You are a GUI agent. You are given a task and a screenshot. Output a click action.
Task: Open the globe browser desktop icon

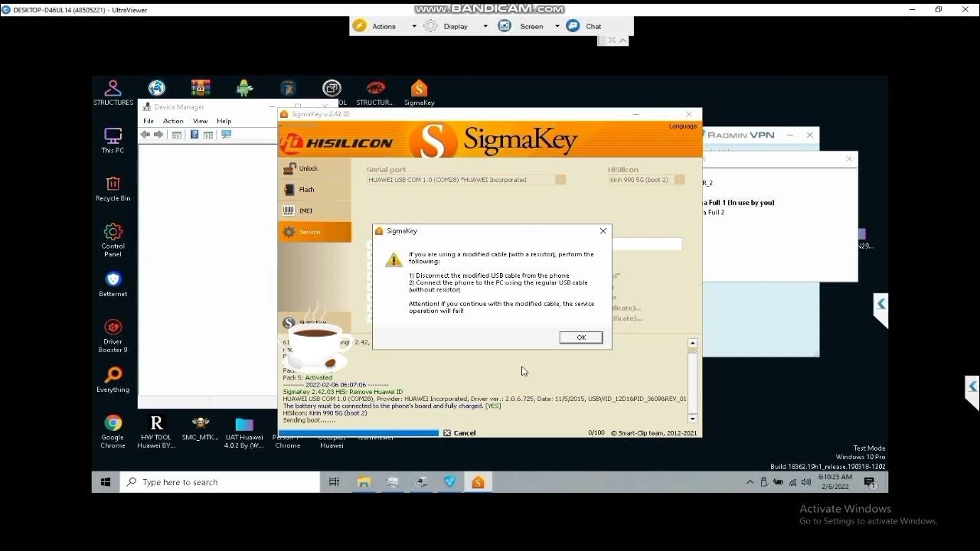point(157,88)
